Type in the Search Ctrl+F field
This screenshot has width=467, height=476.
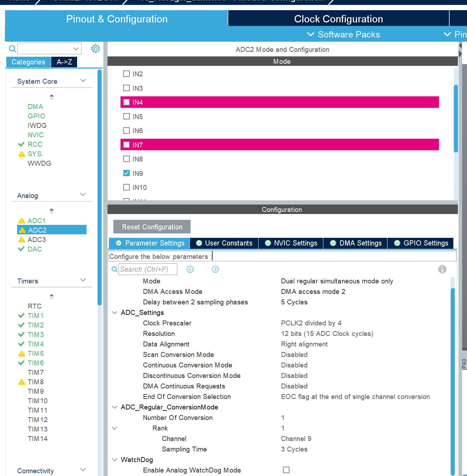tap(147, 269)
